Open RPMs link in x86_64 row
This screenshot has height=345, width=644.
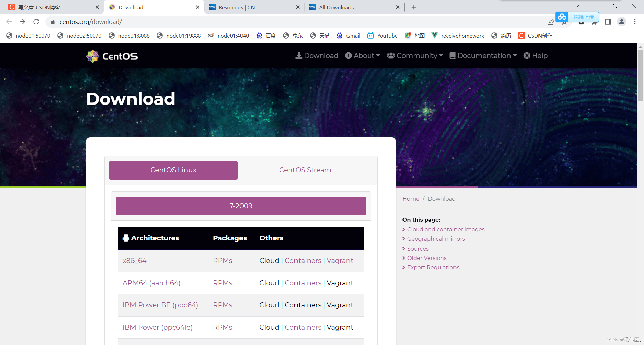[223, 261]
